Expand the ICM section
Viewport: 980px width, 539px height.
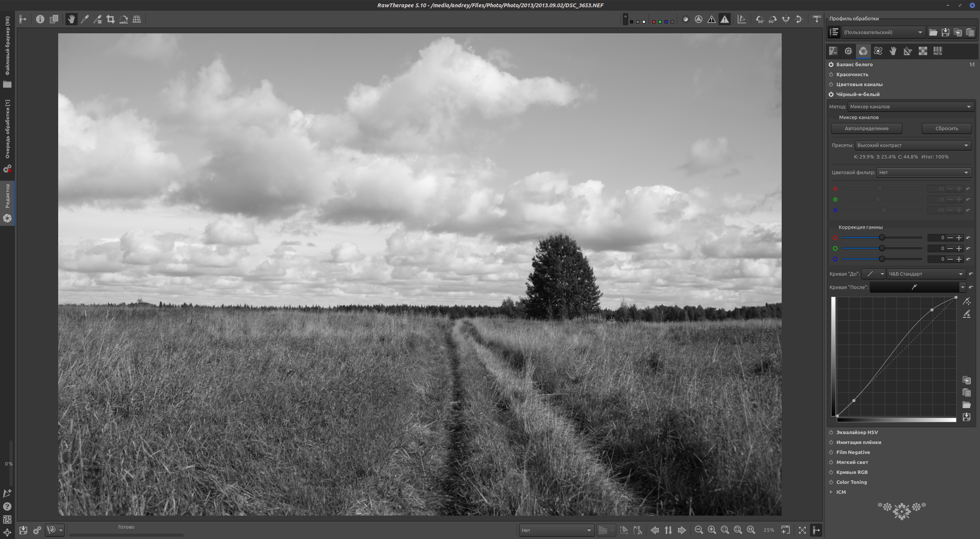831,492
